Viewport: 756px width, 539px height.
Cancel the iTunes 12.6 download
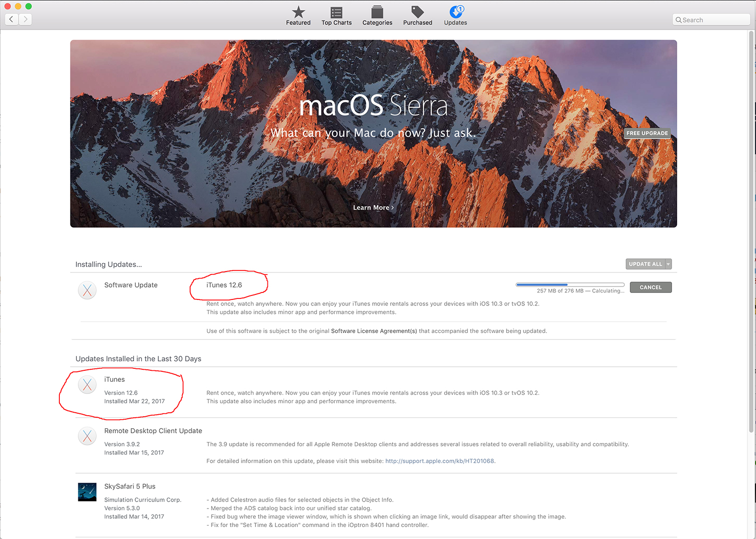click(x=651, y=287)
